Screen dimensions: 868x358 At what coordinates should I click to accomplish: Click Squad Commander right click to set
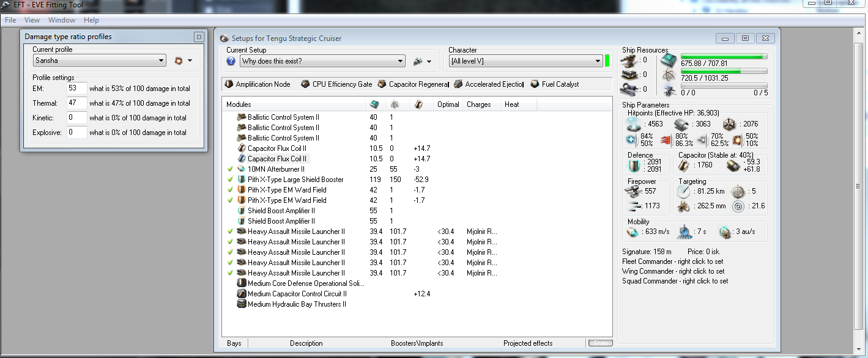675,281
